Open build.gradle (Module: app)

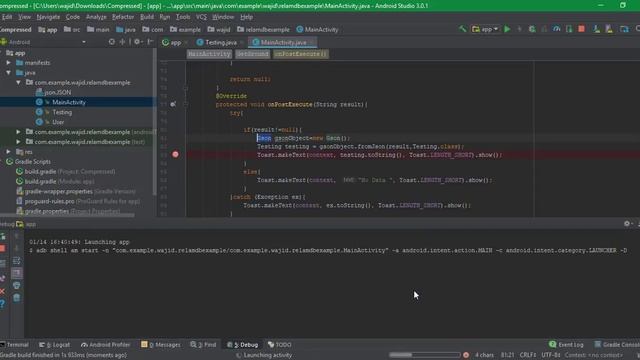point(55,181)
